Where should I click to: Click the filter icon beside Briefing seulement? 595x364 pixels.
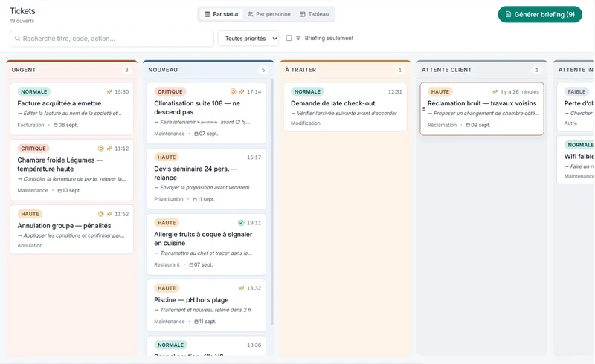coord(298,39)
